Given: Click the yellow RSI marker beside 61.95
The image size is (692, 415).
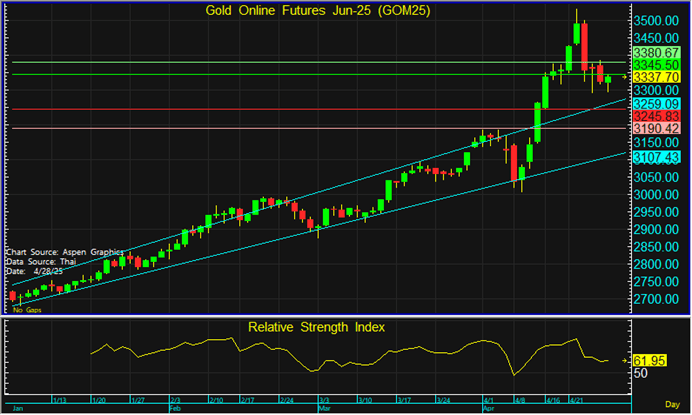Looking at the screenshot, I should 625,360.
